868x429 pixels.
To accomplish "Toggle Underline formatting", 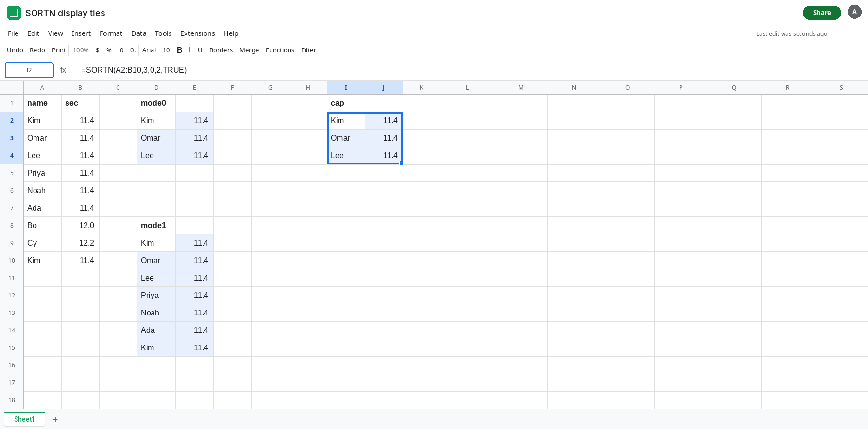I will pos(200,50).
